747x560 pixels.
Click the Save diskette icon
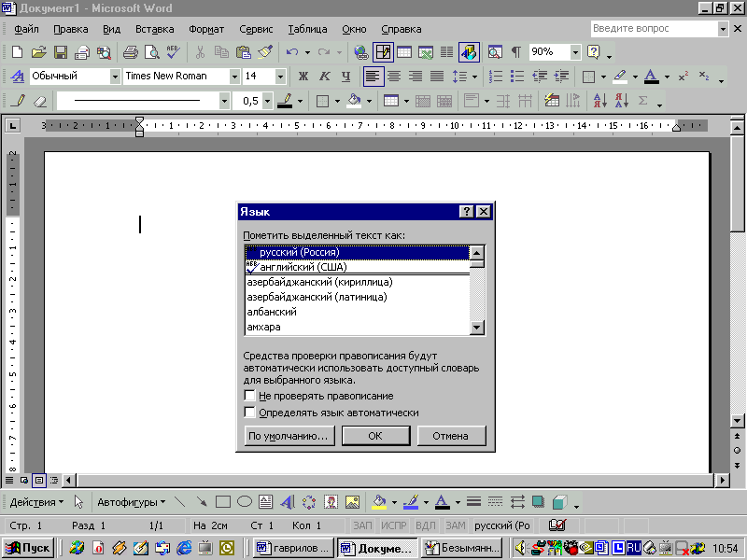[61, 52]
